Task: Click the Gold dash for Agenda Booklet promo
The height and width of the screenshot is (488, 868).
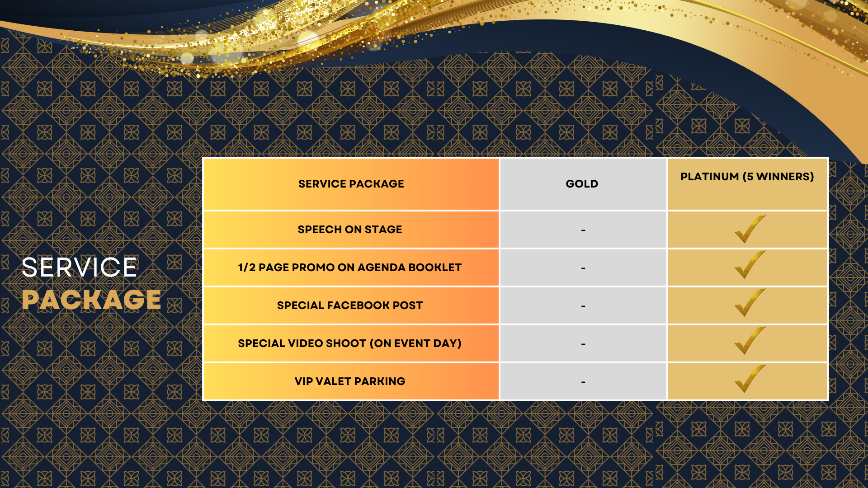Action: coord(583,268)
